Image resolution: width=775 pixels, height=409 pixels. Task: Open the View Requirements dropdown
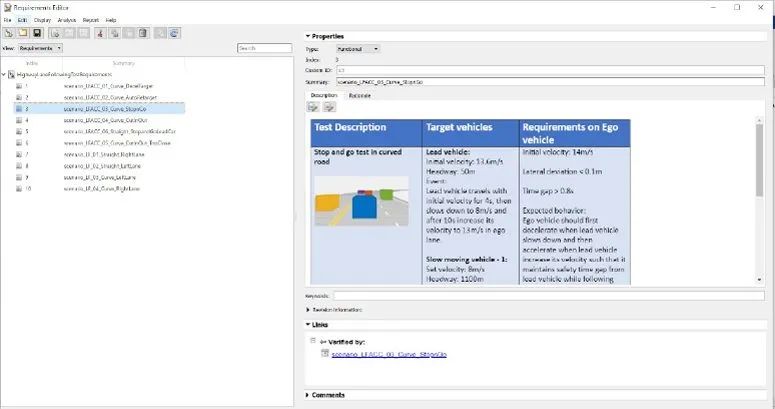[x=41, y=48]
